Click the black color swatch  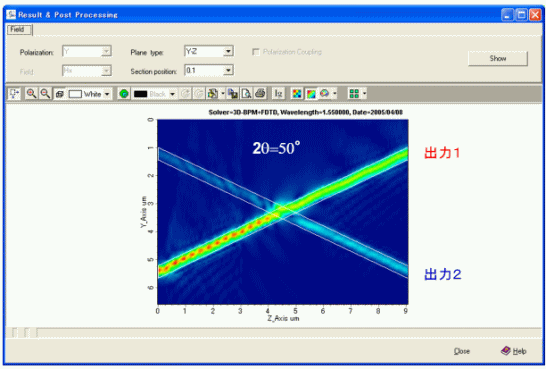[x=140, y=94]
